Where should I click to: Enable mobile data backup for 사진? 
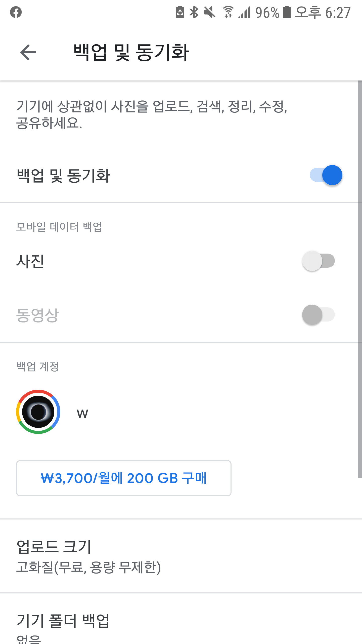point(318,261)
